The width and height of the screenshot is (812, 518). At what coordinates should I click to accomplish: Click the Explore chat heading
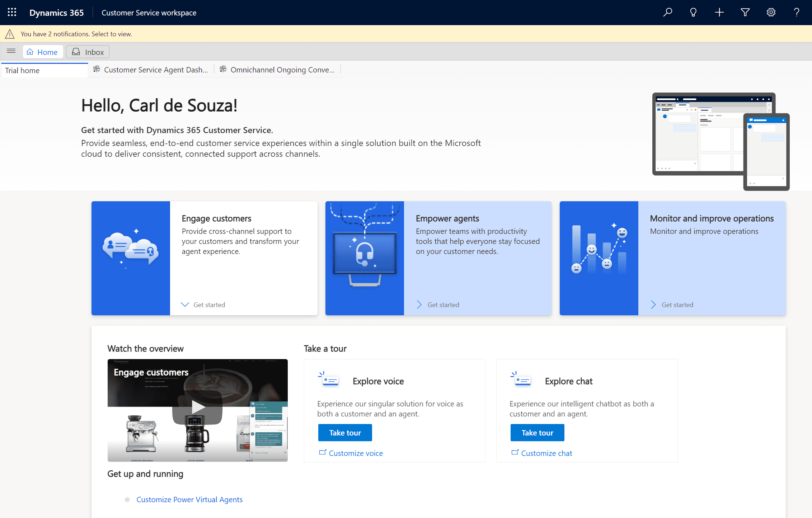pos(569,381)
